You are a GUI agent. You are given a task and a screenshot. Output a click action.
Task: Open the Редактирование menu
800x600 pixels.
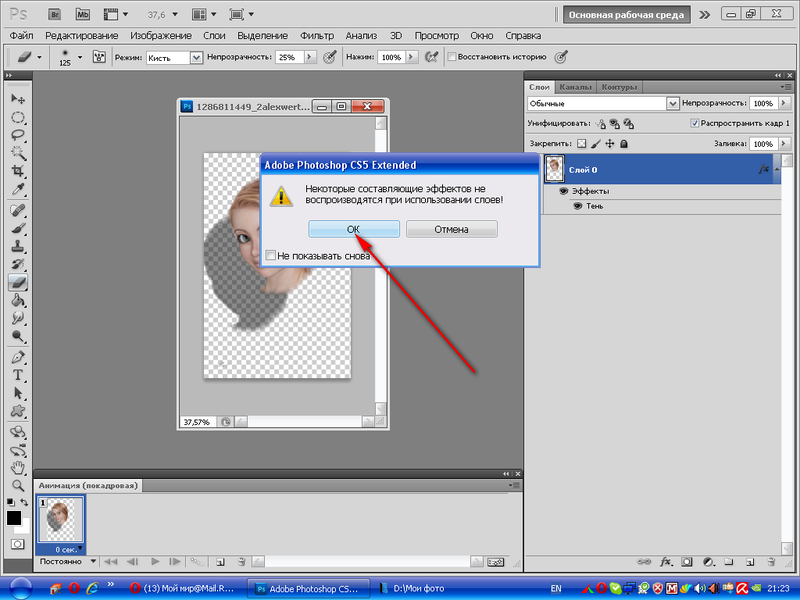pos(82,36)
